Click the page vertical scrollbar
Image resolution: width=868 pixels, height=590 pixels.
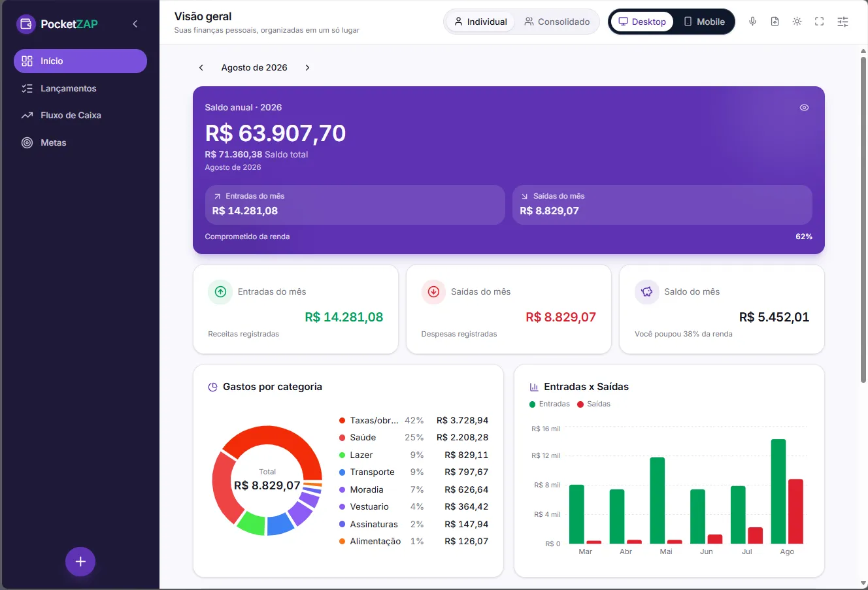pyautogui.click(x=863, y=219)
